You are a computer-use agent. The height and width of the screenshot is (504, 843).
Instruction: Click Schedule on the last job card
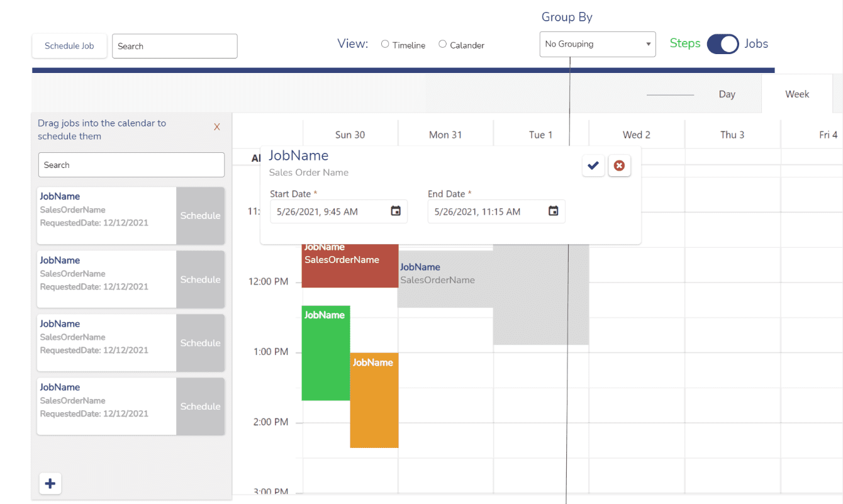[x=200, y=406]
